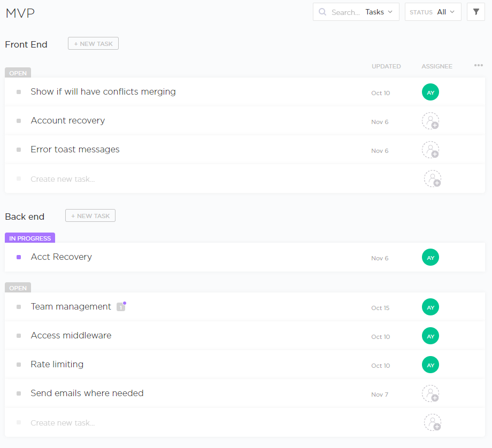The height and width of the screenshot is (448, 492).
Task: Open AY assignee avatar for Rate limiting
Action: [430, 365]
